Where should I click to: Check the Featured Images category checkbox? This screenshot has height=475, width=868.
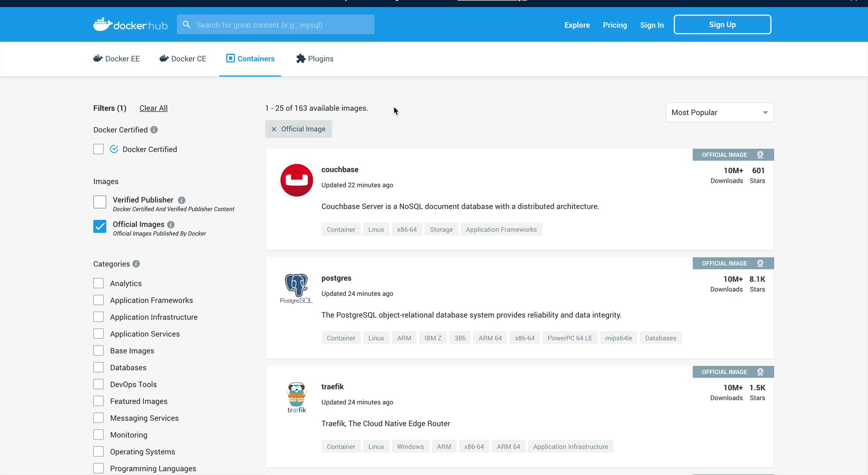(x=99, y=401)
